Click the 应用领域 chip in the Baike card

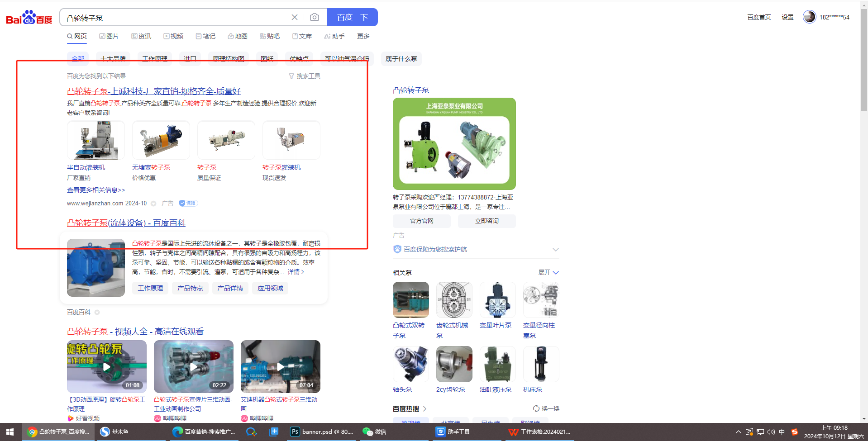coord(270,288)
